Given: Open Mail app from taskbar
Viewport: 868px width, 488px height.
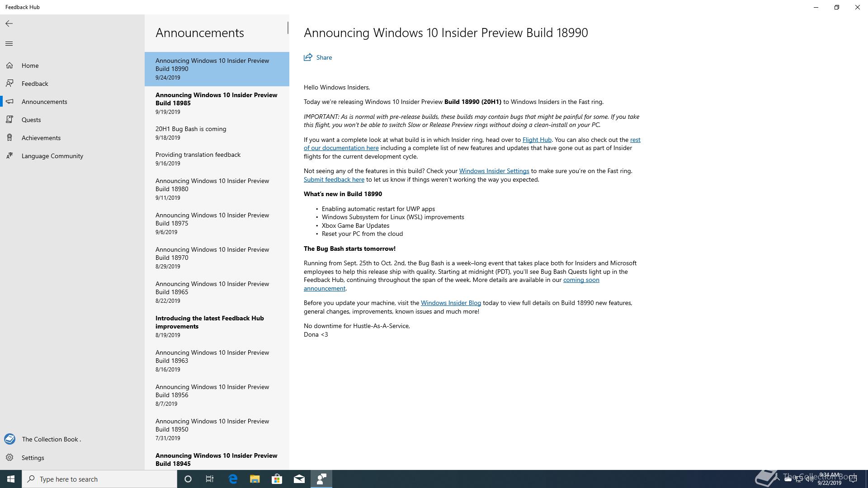Looking at the screenshot, I should coord(299,479).
